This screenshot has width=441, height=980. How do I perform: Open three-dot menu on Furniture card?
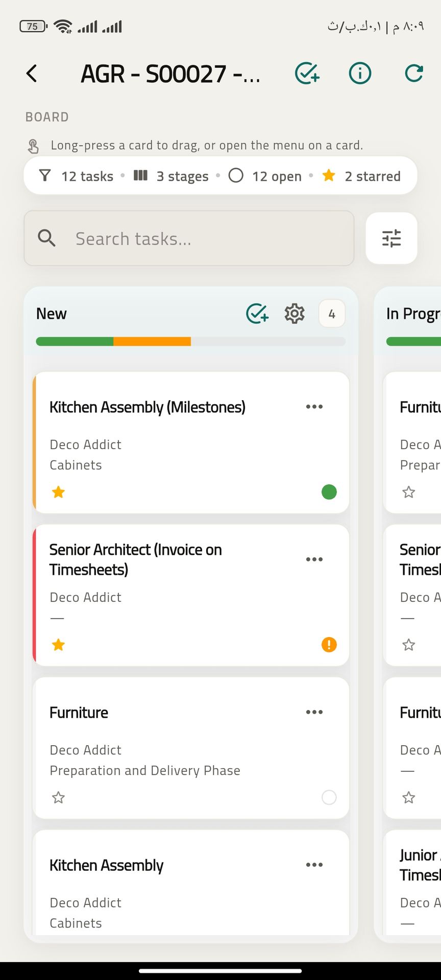click(x=314, y=712)
